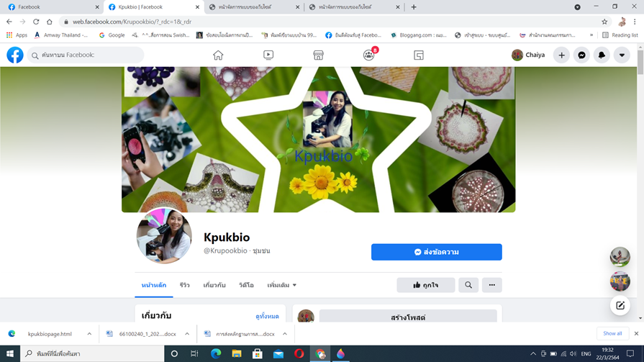Click the ดูทั้งหมด see all link
Image resolution: width=644 pixels, height=362 pixels.
tap(267, 316)
